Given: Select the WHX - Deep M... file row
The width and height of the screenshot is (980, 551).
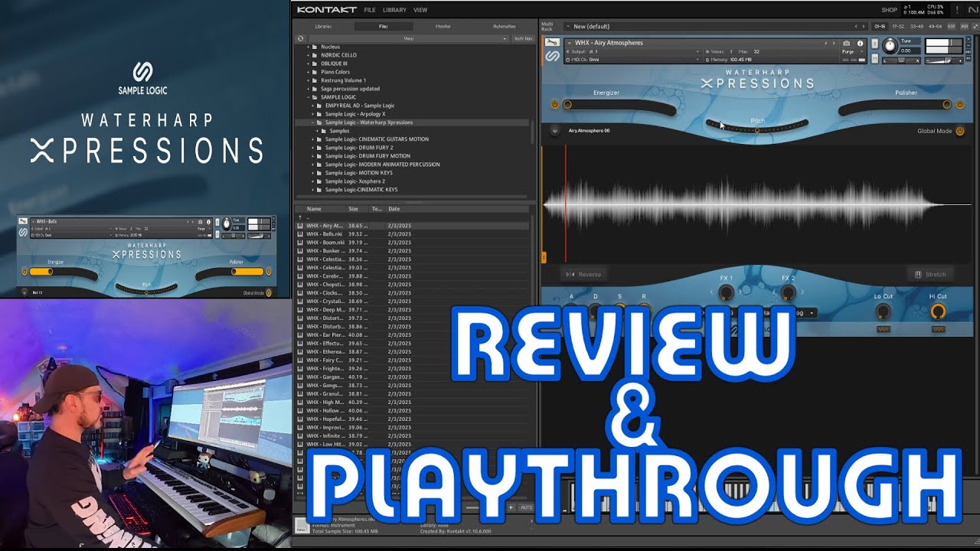Looking at the screenshot, I should 412,310.
